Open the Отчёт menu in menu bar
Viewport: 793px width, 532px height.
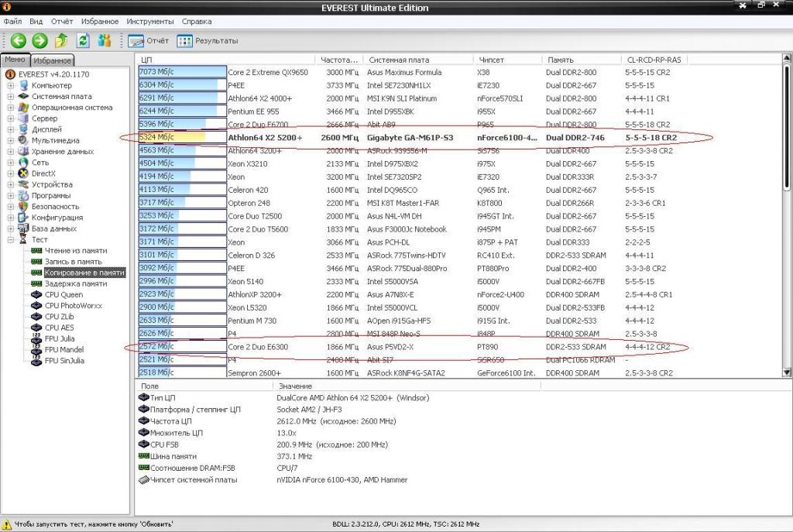pyautogui.click(x=62, y=21)
